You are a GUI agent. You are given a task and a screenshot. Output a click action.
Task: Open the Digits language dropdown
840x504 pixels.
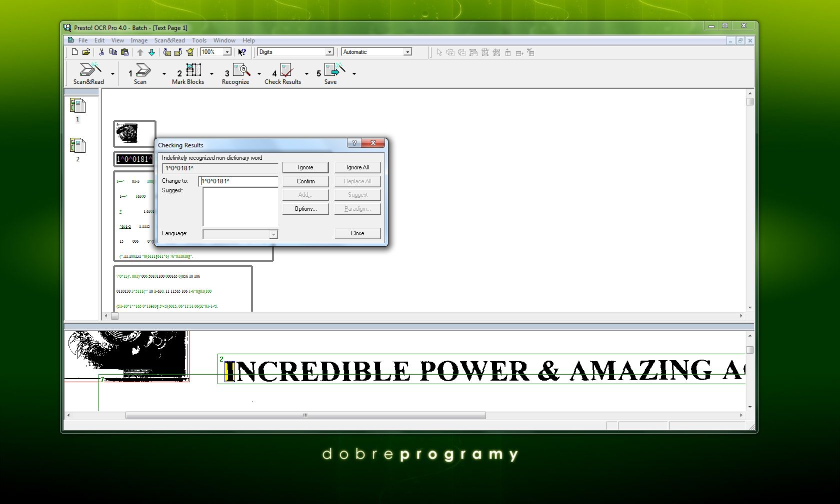point(329,52)
